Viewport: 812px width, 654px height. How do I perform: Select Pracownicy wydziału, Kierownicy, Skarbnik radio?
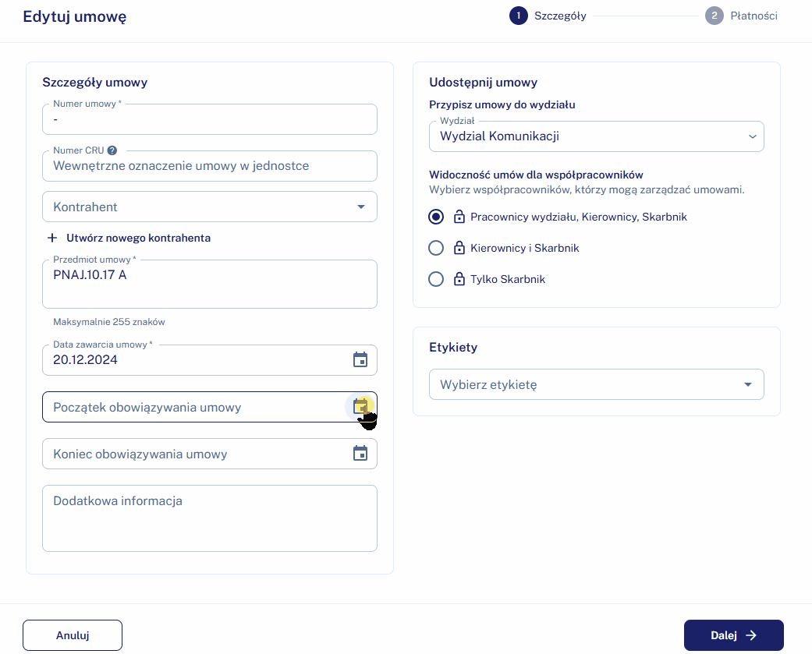[x=437, y=217]
